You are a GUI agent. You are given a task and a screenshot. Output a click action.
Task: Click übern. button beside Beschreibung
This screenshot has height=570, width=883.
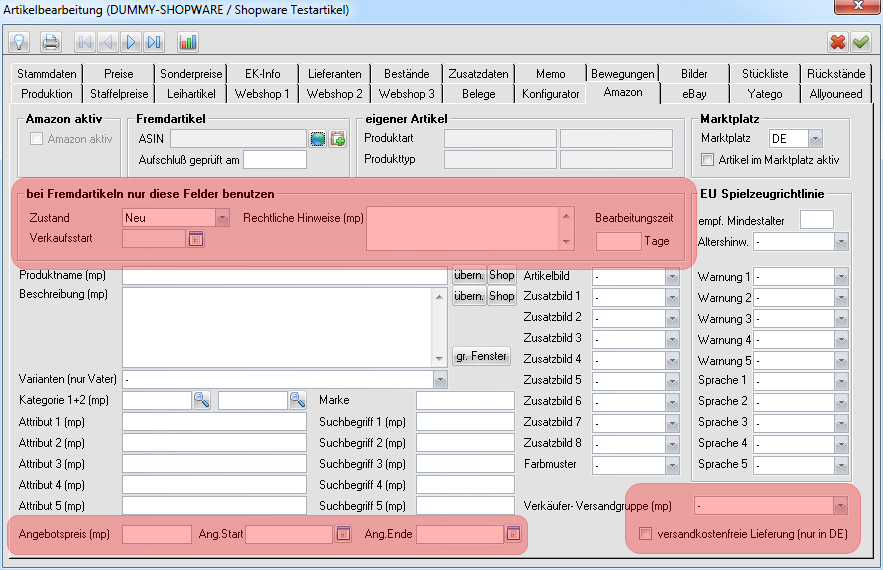click(x=469, y=296)
